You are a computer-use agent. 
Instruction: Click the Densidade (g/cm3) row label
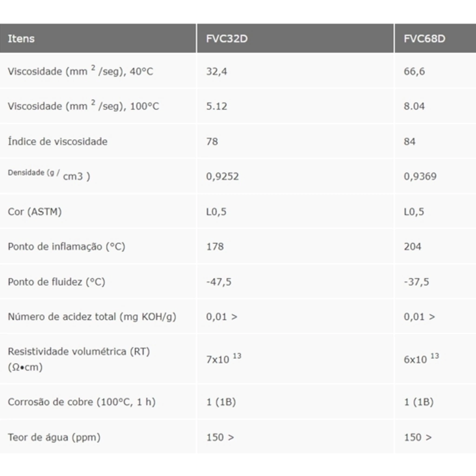(x=49, y=176)
